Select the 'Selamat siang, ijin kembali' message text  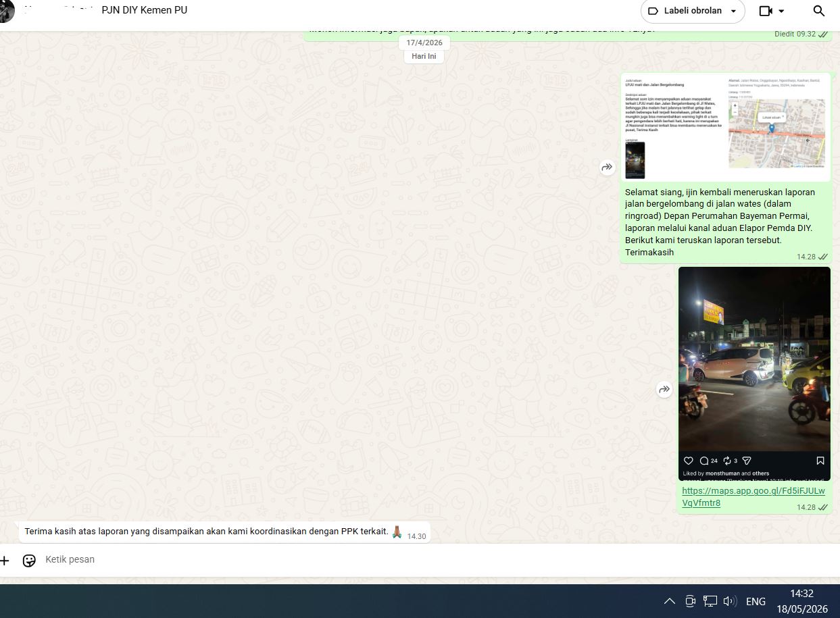[x=720, y=222]
